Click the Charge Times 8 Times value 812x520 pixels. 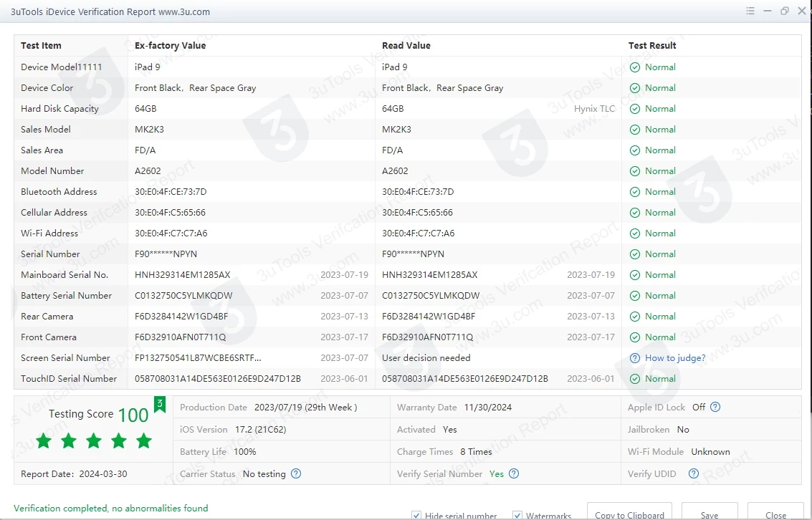point(476,452)
